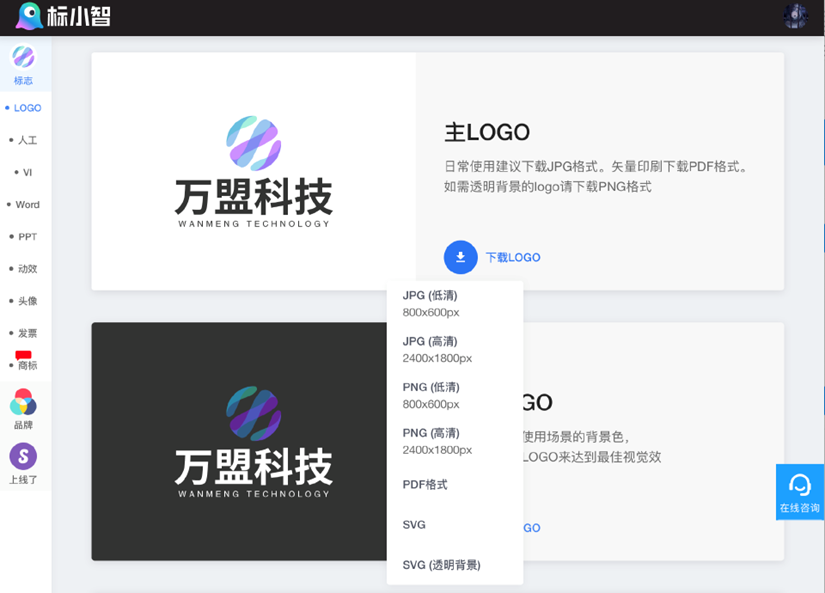Click the 标小智 logo icon in header

point(30,16)
